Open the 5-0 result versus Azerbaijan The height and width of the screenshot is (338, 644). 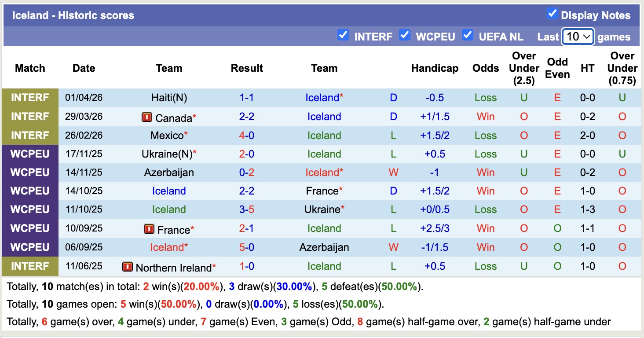(x=247, y=247)
